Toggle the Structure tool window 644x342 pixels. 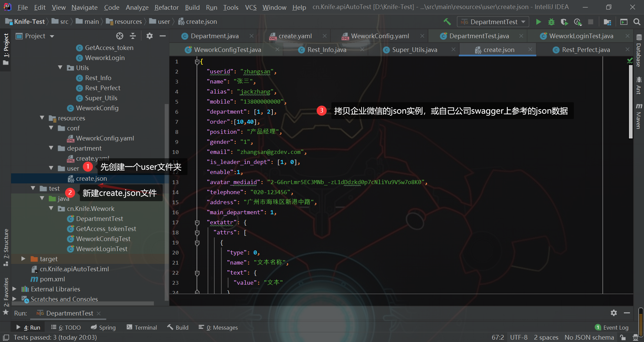pyautogui.click(x=6, y=247)
